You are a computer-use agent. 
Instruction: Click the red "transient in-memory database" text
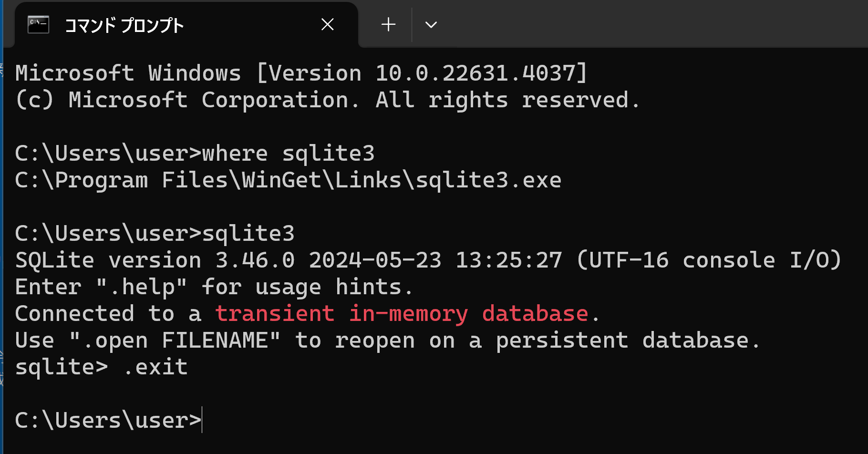(x=402, y=314)
